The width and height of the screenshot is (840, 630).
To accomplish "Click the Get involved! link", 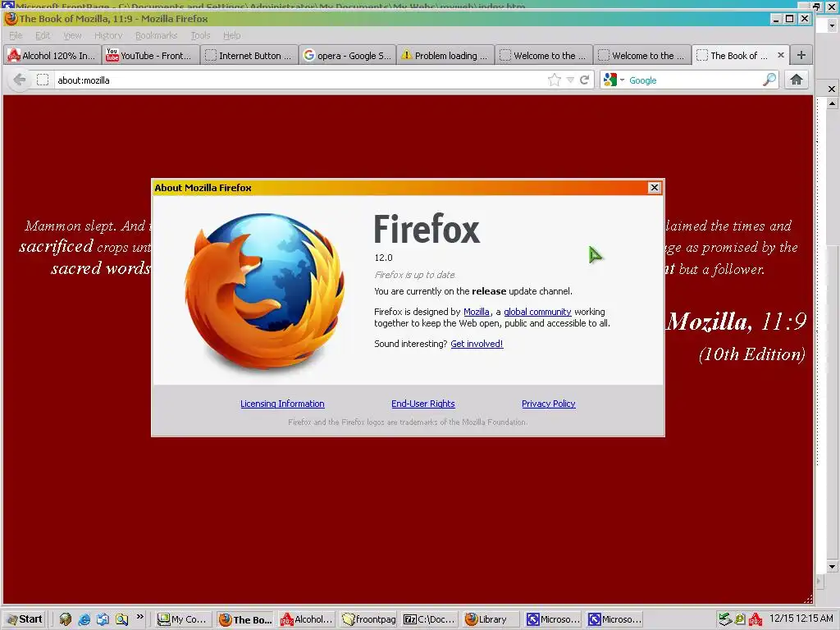I will coord(477,344).
